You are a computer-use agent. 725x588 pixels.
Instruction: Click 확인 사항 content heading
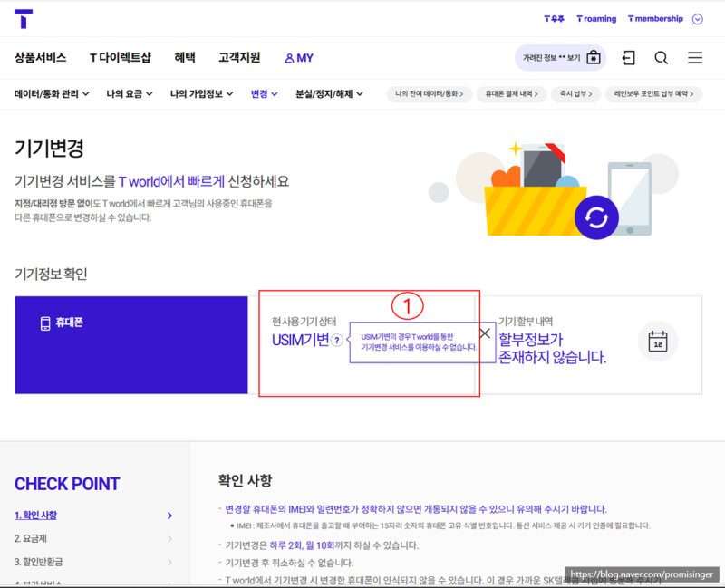[245, 481]
